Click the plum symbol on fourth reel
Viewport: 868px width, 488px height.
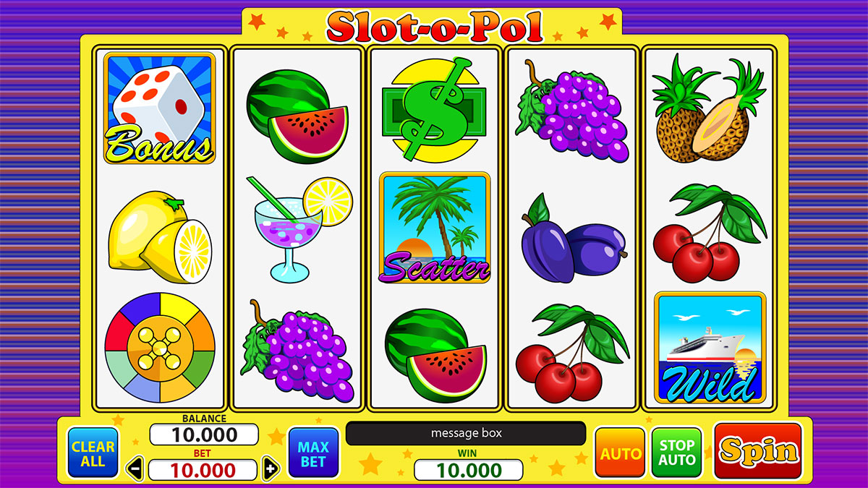click(574, 238)
